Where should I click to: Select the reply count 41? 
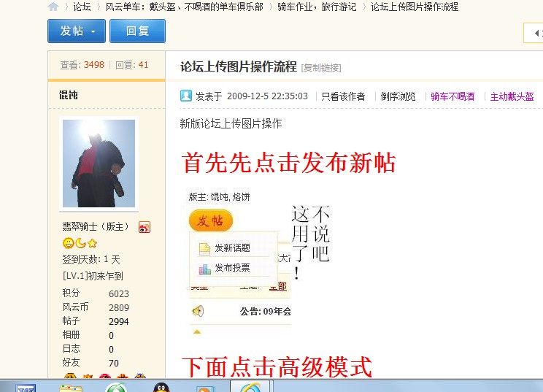click(x=143, y=65)
